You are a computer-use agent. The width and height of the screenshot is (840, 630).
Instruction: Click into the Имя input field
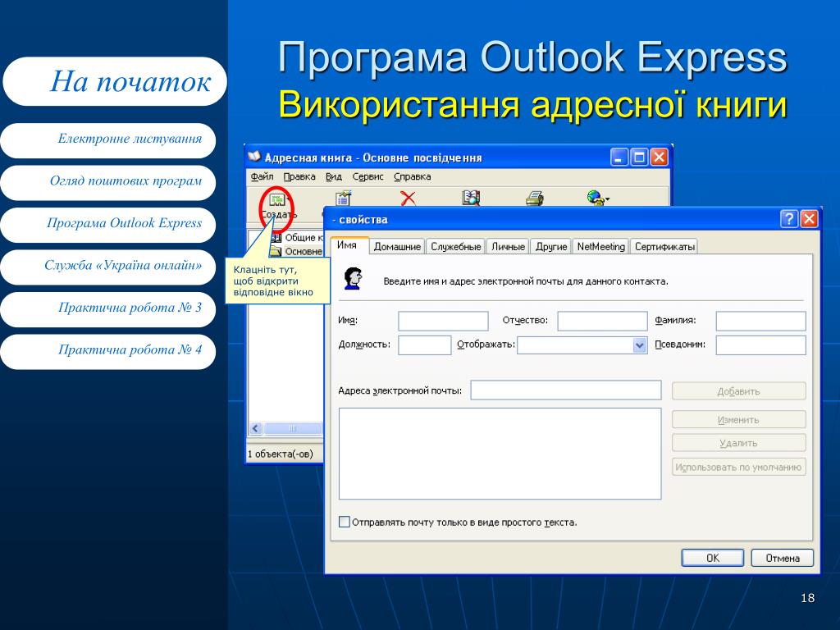tap(443, 321)
